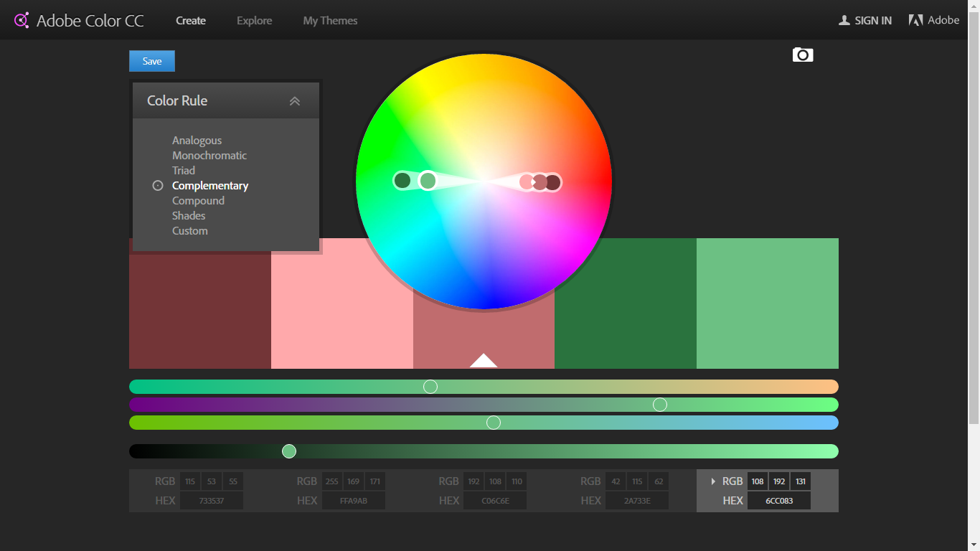Viewport: 980px width, 551px height.
Task: Click the Adobe link text
Action: coord(943,20)
